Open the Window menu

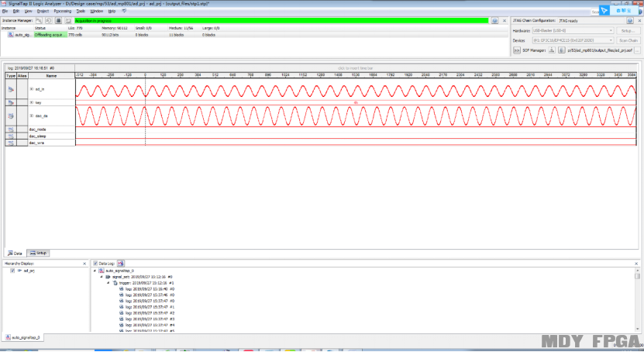coord(97,11)
